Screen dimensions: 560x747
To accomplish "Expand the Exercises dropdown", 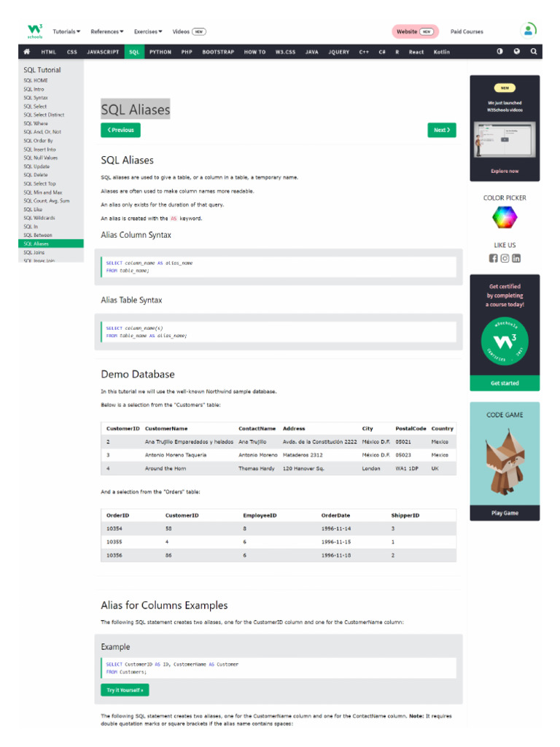I will pyautogui.click(x=148, y=31).
